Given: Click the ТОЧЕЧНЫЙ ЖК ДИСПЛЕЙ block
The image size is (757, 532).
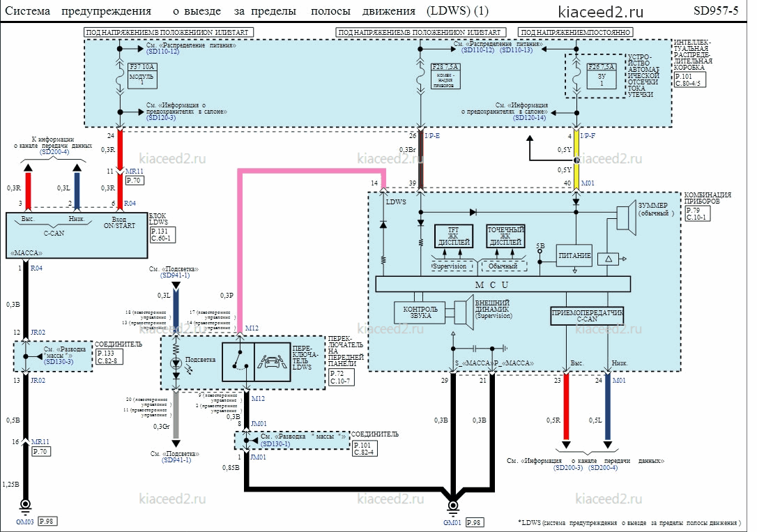Looking at the screenshot, I should (x=505, y=236).
